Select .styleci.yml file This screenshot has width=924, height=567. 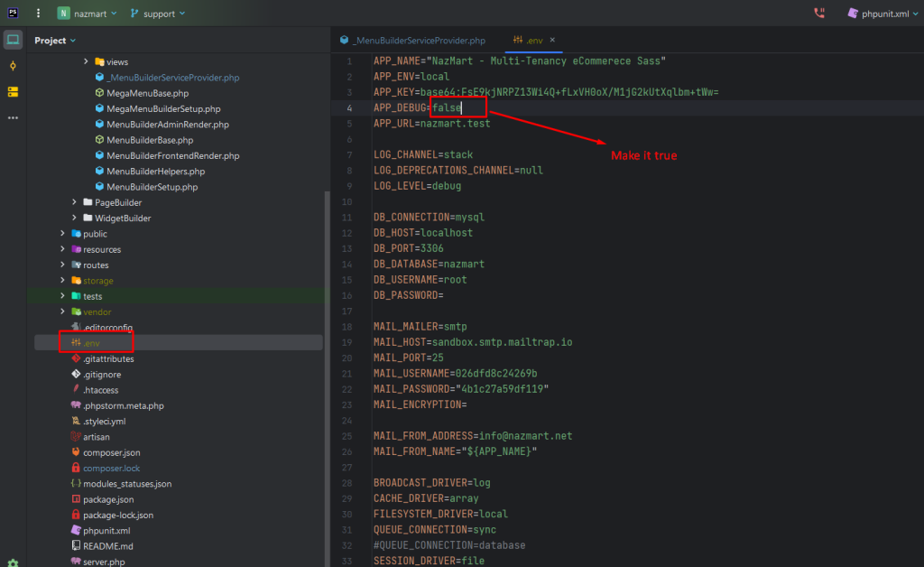click(x=98, y=421)
